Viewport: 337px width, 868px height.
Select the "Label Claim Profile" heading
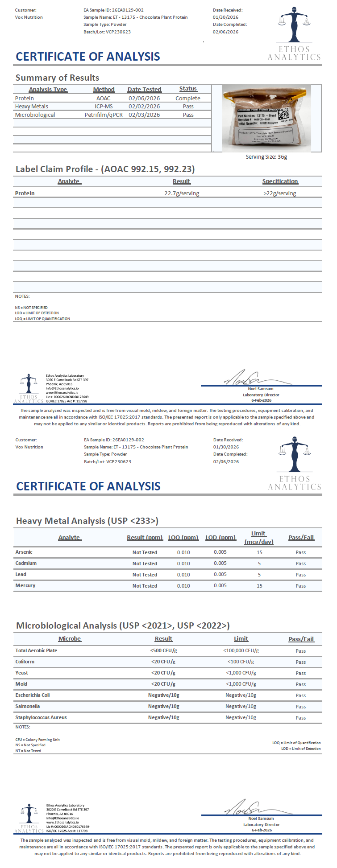(x=105, y=169)
